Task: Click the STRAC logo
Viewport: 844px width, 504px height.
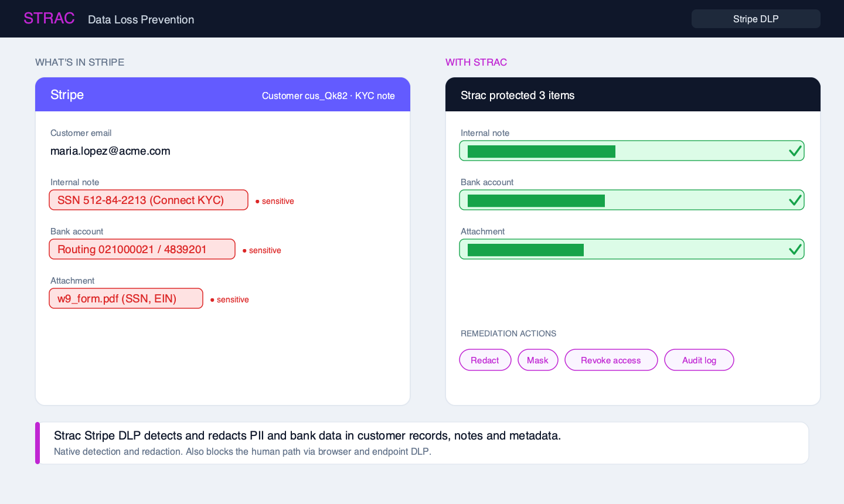Action: pyautogui.click(x=49, y=18)
